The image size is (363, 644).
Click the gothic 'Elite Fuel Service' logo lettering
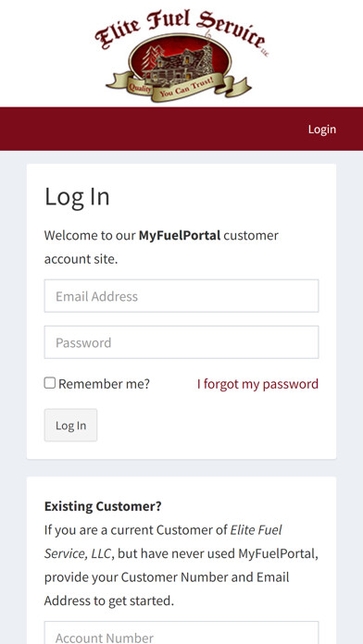(181, 30)
